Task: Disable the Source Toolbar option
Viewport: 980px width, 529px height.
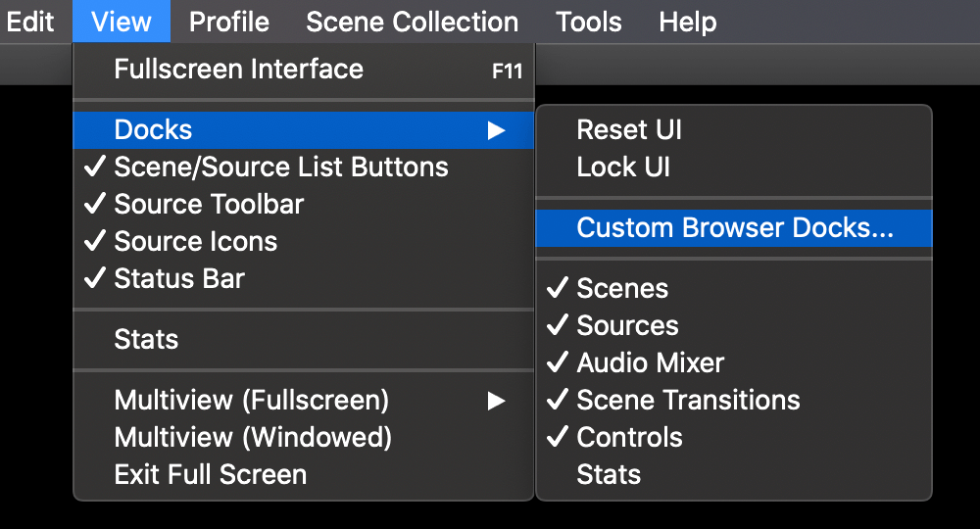Action: pyautogui.click(x=209, y=205)
